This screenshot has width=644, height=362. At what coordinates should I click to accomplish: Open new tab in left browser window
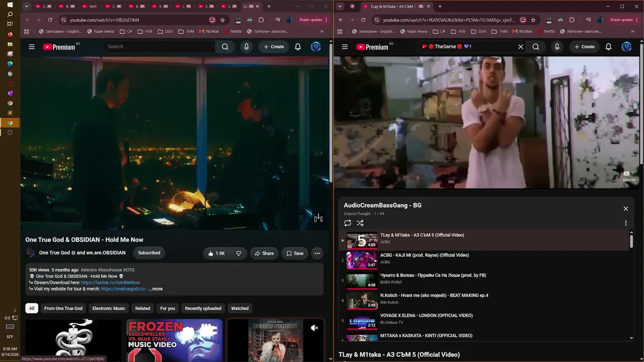coord(269,7)
